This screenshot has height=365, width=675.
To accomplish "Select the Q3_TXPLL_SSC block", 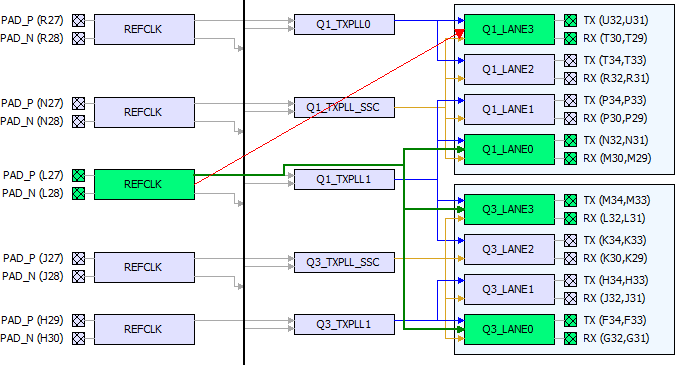I will click(344, 262).
